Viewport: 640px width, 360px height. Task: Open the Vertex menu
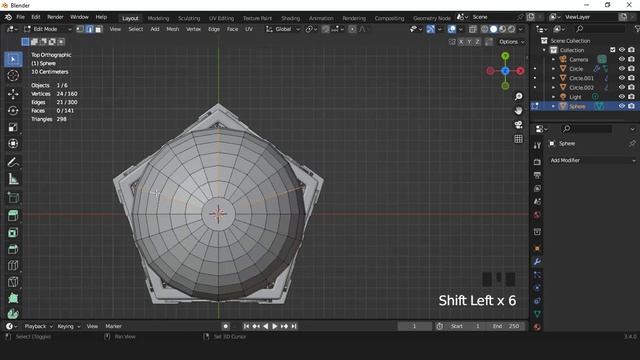(x=193, y=29)
